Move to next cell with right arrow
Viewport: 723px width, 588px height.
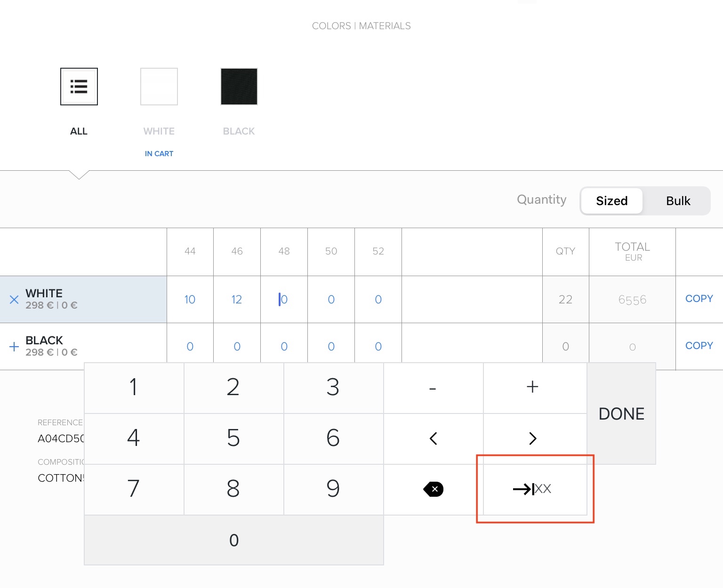click(x=535, y=438)
